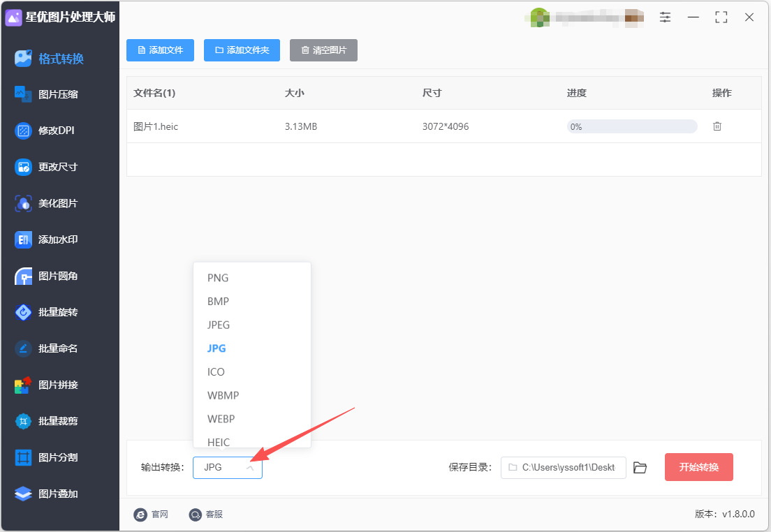
Task: Select the 图片圆角 rounded corners tool
Action: 45,276
